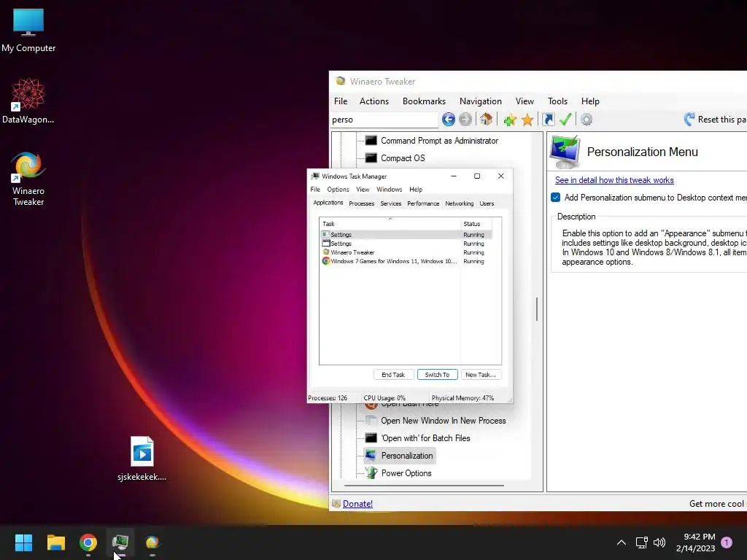Sort by Task column header

390,223
